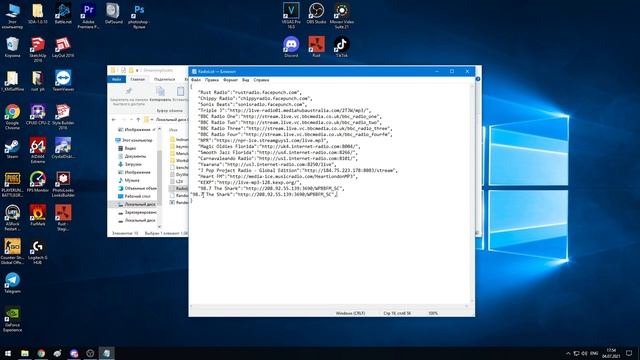Select the TikTok desktop icon
The height and width of the screenshot is (360, 640).
tap(342, 47)
